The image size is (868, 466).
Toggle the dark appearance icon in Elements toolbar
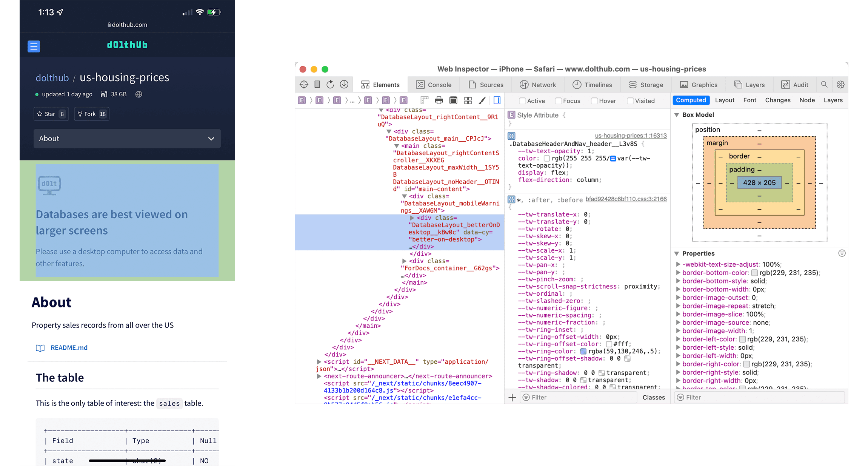click(453, 100)
